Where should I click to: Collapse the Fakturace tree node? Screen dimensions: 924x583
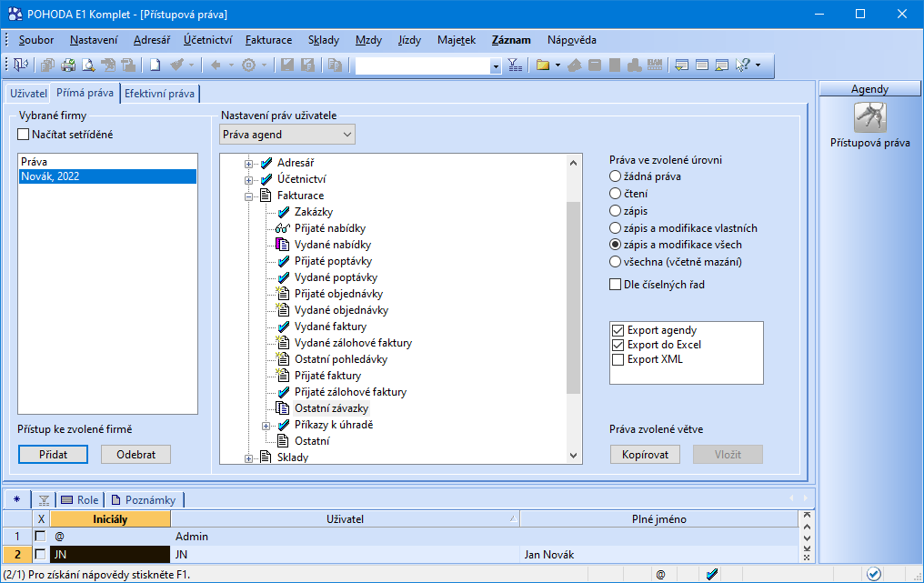tap(248, 196)
